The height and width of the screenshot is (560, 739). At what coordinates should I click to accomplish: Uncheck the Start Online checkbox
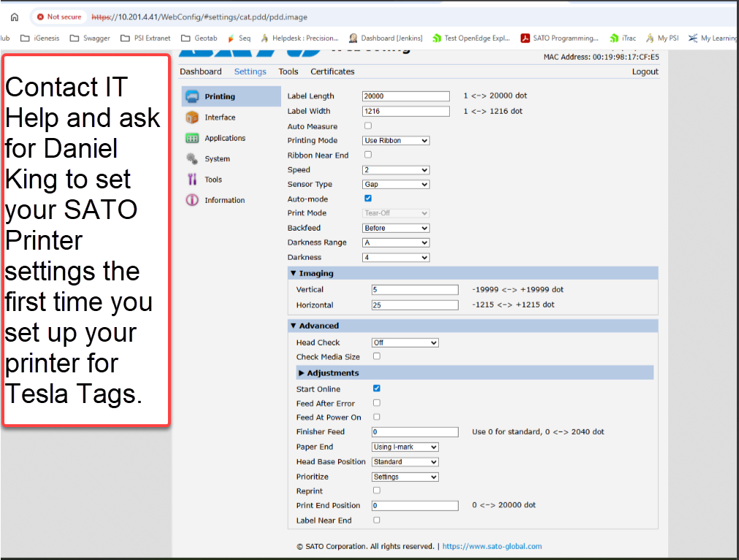[377, 388]
